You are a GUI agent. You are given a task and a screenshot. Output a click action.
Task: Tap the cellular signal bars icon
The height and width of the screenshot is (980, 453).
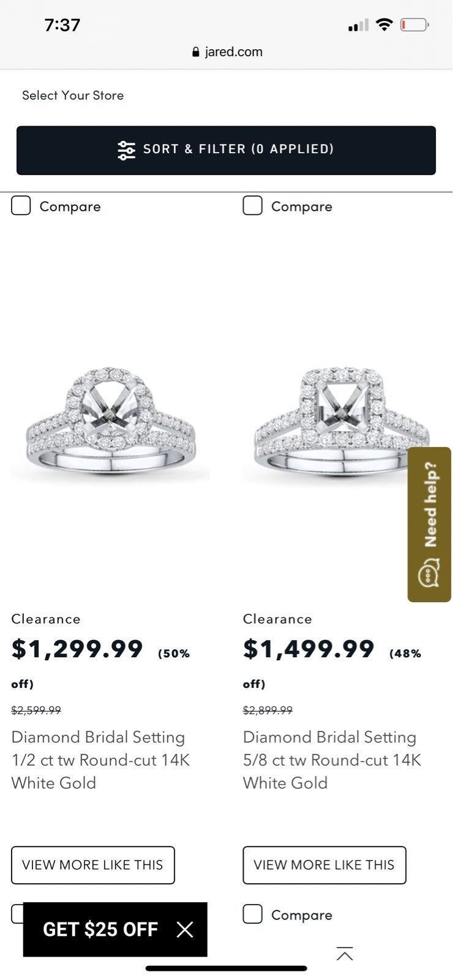click(358, 25)
